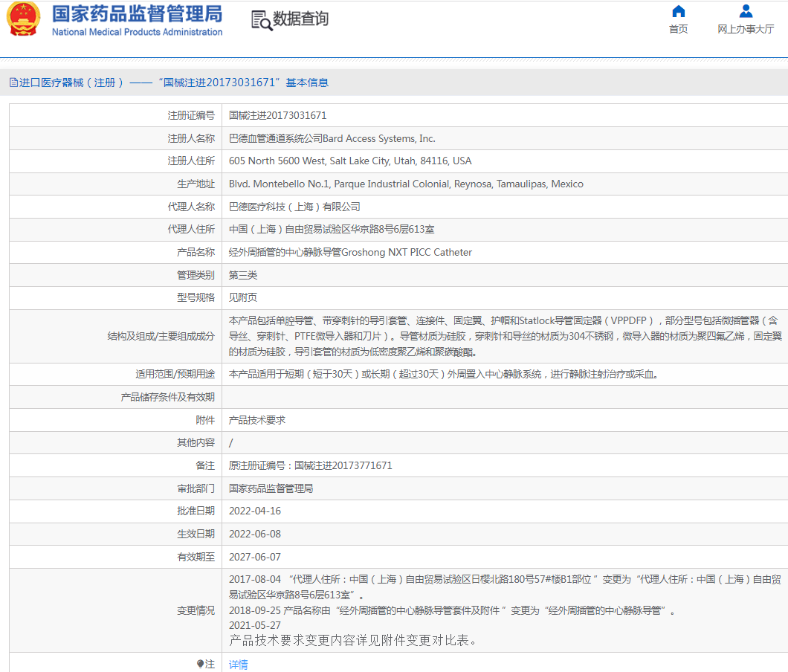
Task: Click change record dated 2018-09-25
Action: pos(453,611)
